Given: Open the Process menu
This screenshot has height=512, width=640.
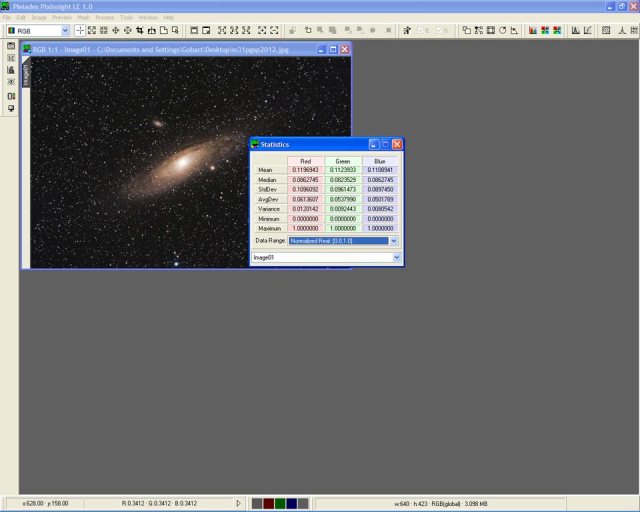Looking at the screenshot, I should (x=105, y=18).
